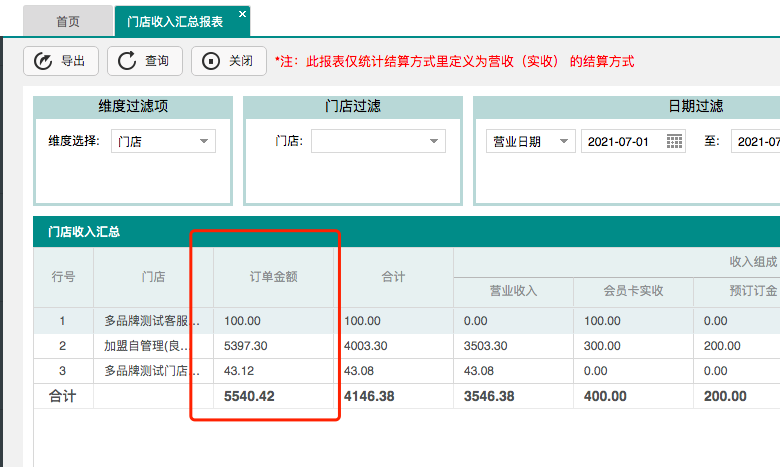Click the 合计 column header
This screenshot has width=780, height=467.
click(393, 276)
